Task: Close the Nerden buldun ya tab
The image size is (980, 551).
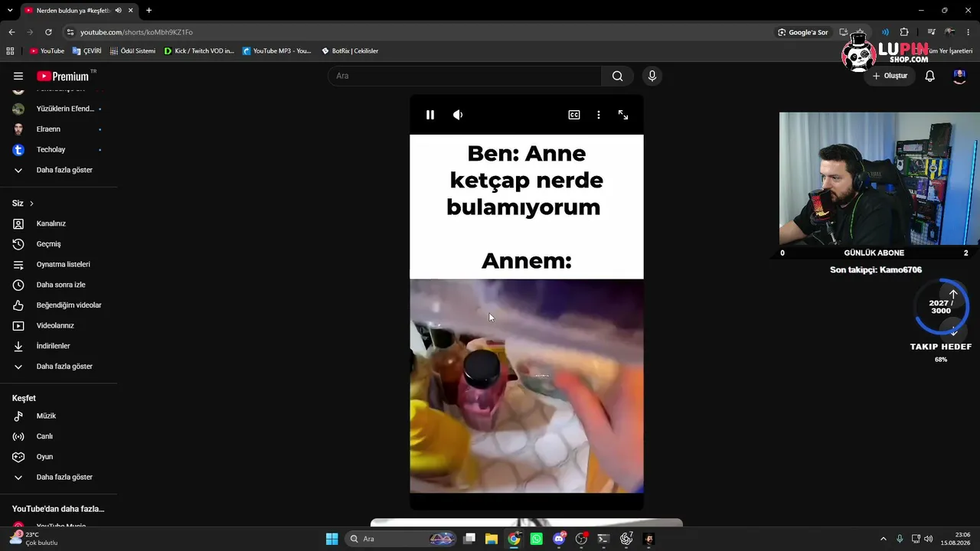Action: 131,10
